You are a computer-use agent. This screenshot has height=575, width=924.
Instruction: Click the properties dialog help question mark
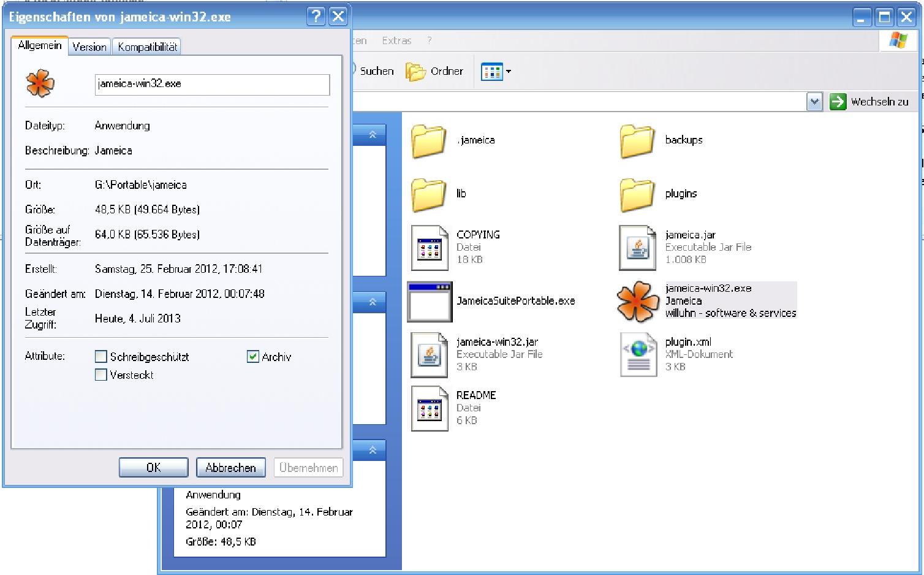pos(316,17)
